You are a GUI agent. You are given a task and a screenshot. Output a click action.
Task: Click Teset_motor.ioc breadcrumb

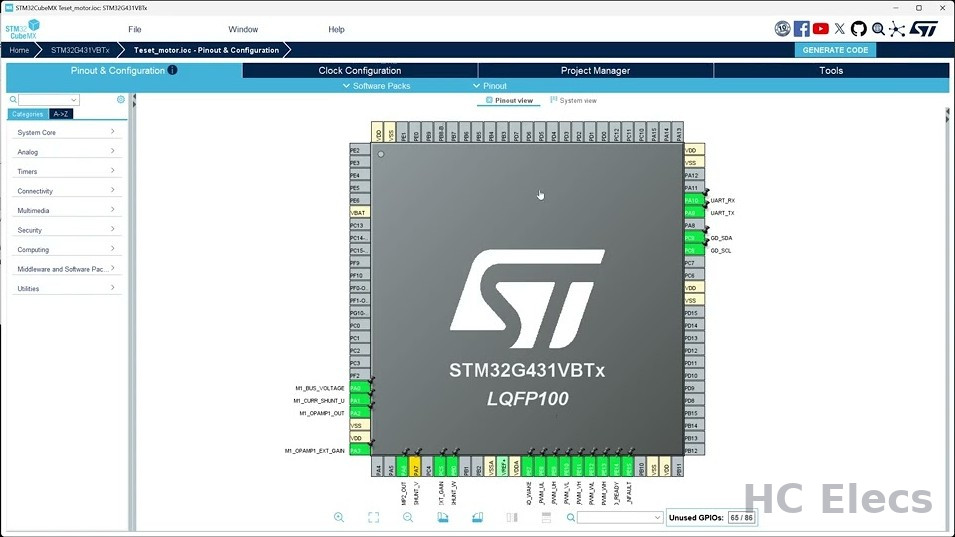(x=206, y=50)
